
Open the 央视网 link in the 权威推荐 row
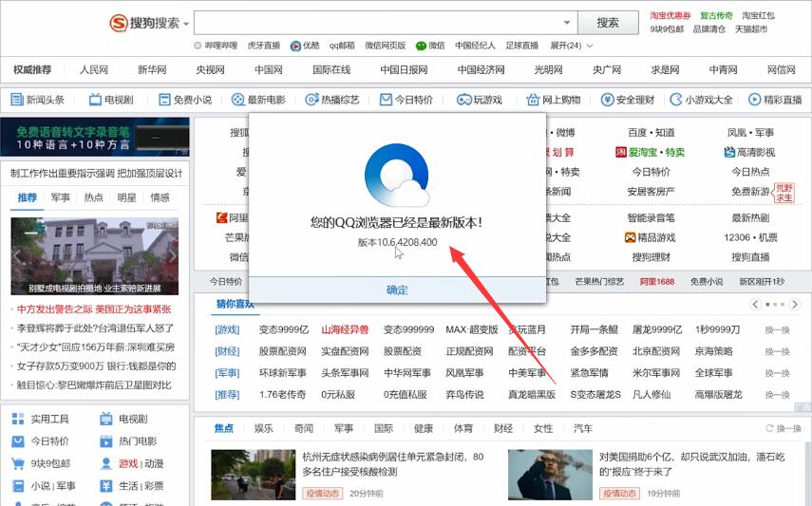(210, 69)
